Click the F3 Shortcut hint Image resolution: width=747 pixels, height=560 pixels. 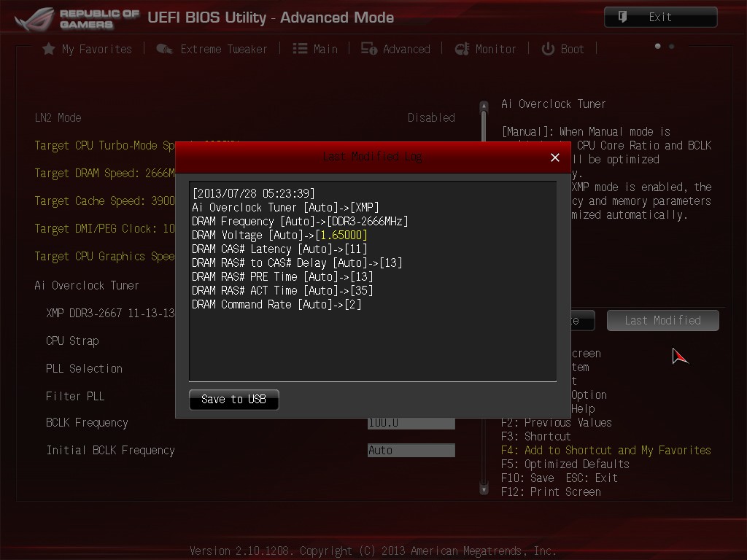click(x=536, y=437)
